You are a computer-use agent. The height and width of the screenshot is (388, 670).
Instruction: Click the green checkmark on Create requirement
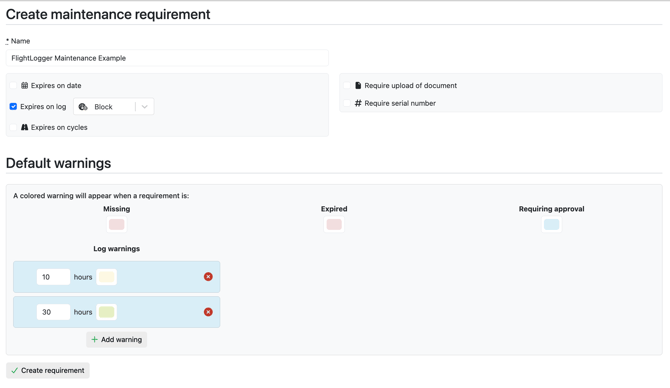[15, 370]
